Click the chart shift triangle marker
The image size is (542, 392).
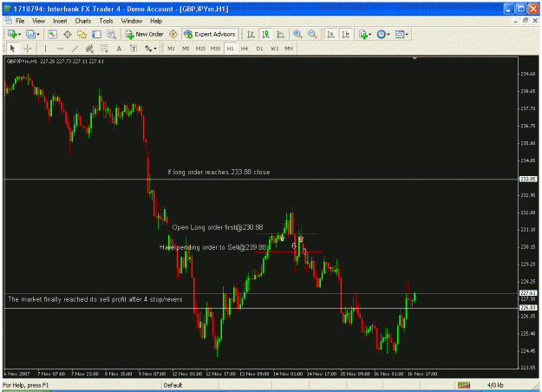(415, 59)
